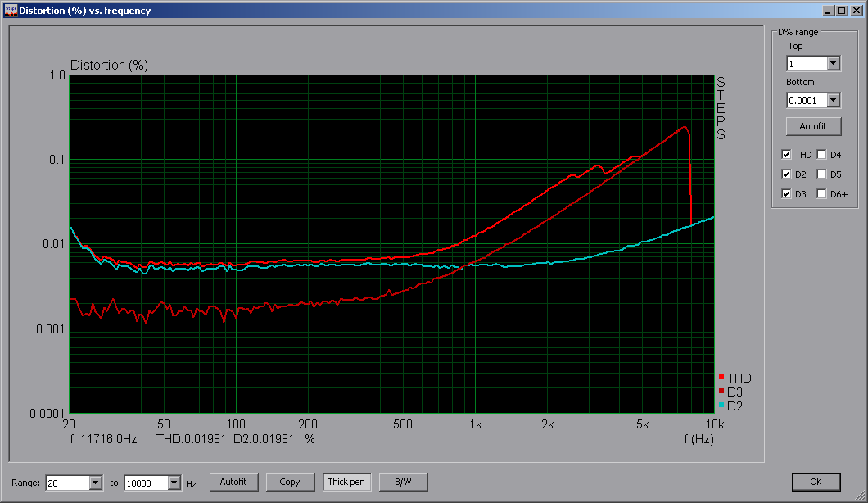Expand the Bottom D% range dropdown
This screenshot has width=868, height=503.
[x=834, y=100]
